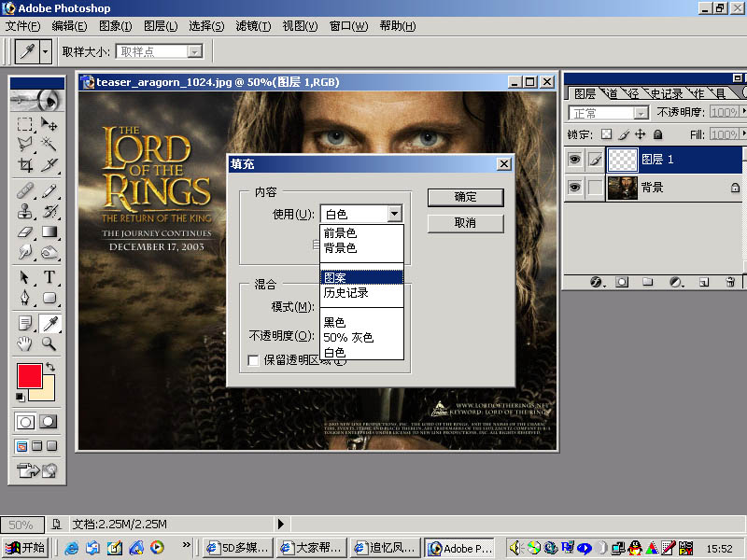
Task: Select the Eraser tool
Action: click(25, 231)
